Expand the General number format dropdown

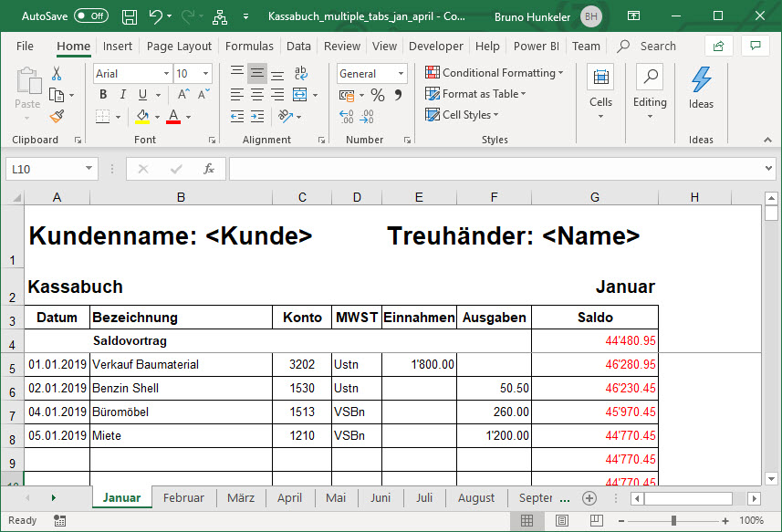click(401, 74)
